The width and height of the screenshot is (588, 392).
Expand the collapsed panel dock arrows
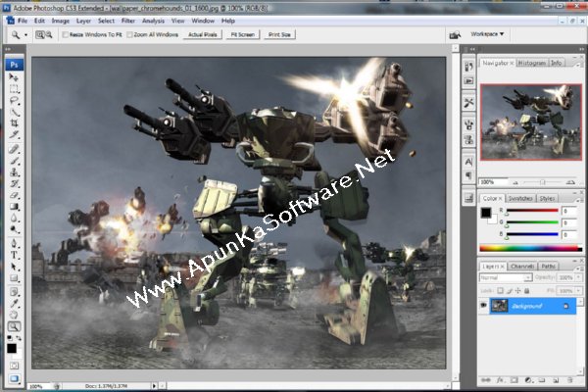click(x=472, y=49)
